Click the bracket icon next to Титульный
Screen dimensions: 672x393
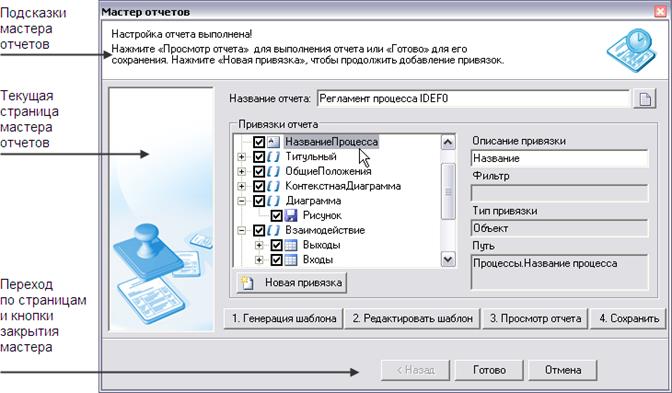click(x=273, y=157)
